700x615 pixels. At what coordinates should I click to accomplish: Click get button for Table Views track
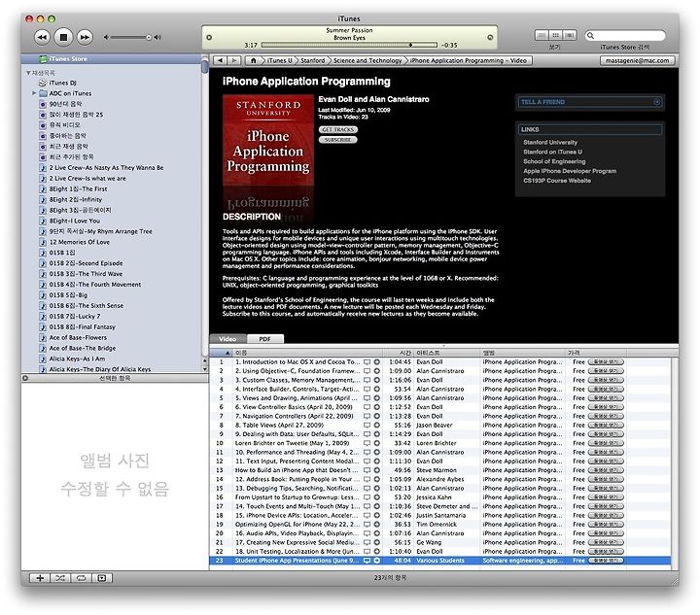click(606, 426)
